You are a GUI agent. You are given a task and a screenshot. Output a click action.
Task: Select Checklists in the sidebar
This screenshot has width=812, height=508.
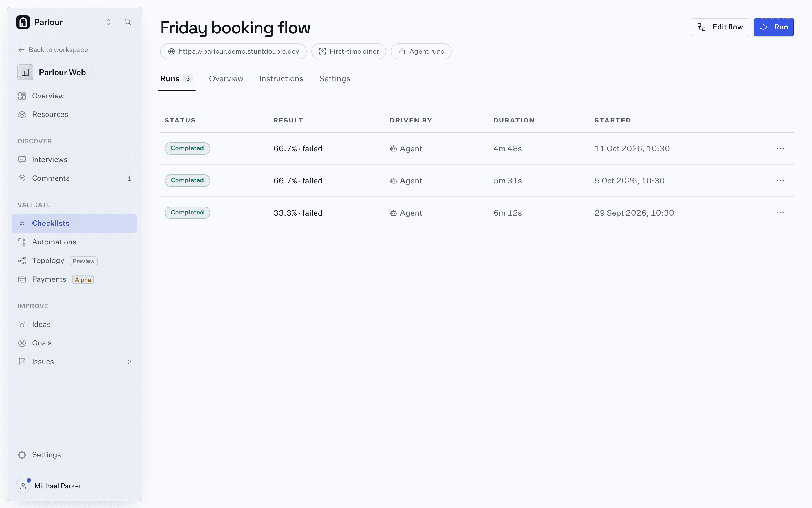pyautogui.click(x=74, y=224)
